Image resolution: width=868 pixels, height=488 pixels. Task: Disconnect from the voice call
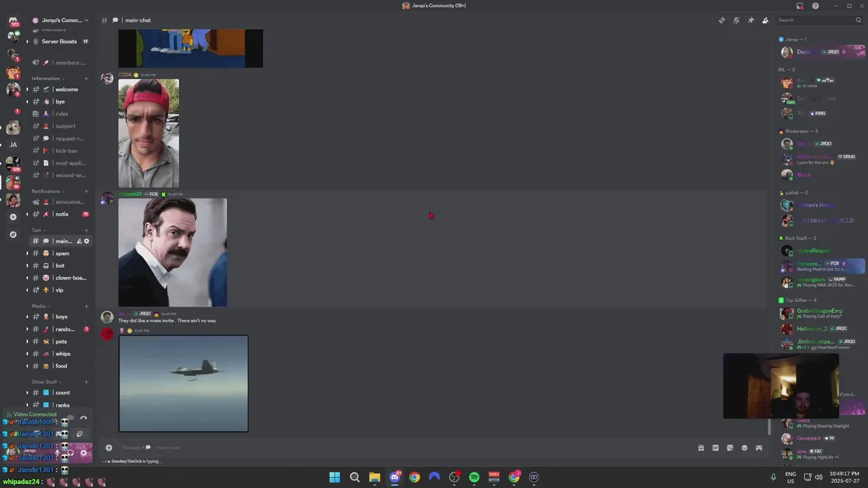tap(83, 418)
